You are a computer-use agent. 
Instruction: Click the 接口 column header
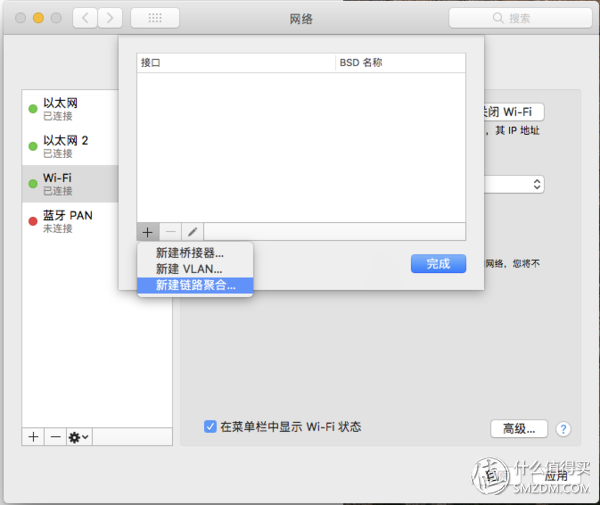(236, 63)
